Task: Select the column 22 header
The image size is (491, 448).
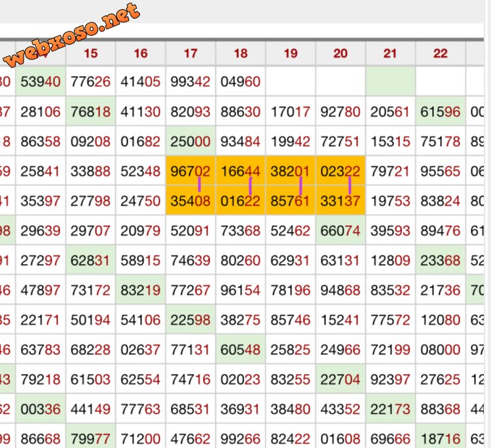Action: tap(441, 53)
